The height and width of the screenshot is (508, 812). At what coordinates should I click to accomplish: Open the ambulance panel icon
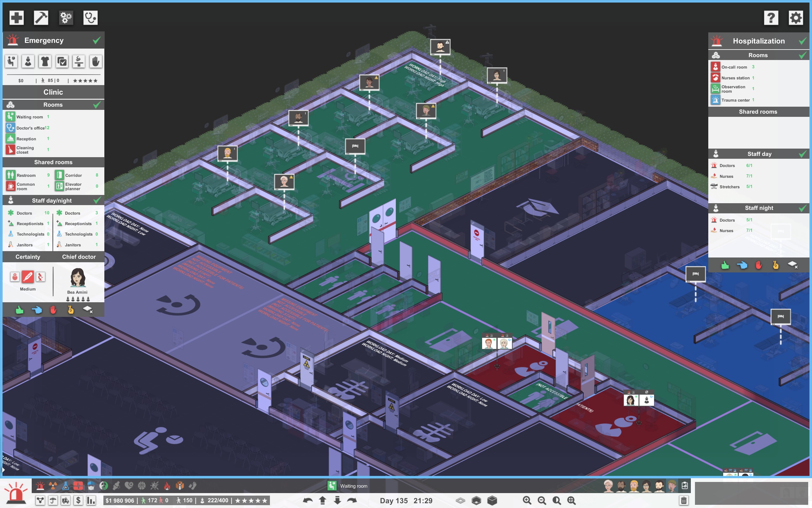(x=65, y=500)
